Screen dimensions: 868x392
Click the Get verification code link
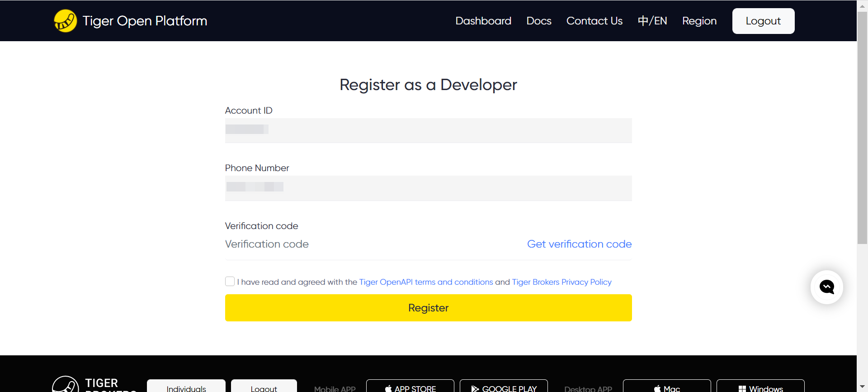coord(579,244)
